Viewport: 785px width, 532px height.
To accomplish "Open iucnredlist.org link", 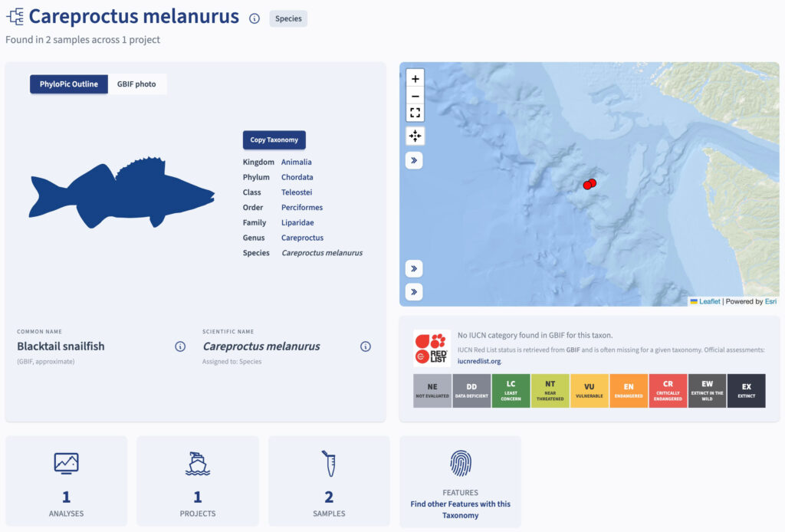I will pyautogui.click(x=478, y=361).
